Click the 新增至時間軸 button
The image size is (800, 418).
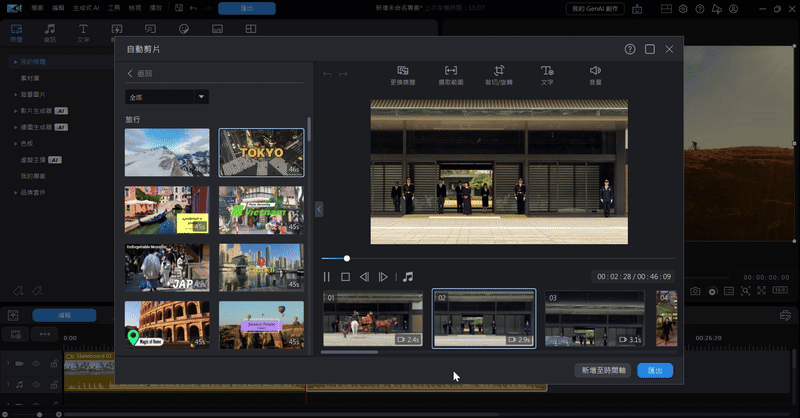coord(603,370)
